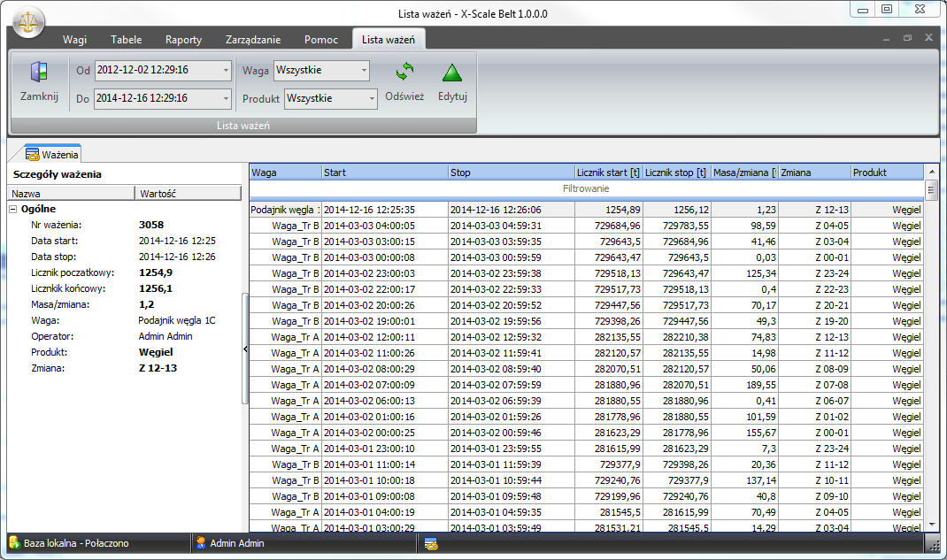The height and width of the screenshot is (560, 947).
Task: Expand the Produkt Wszystkie combo box
Action: coord(372,98)
